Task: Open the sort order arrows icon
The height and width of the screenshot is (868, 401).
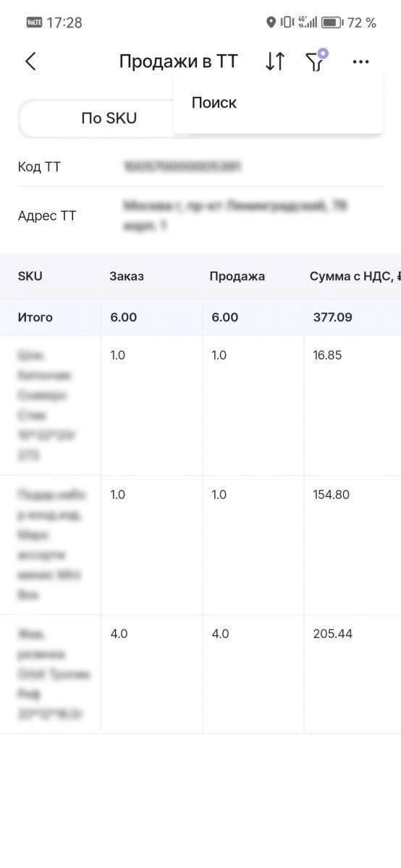Action: pos(275,61)
